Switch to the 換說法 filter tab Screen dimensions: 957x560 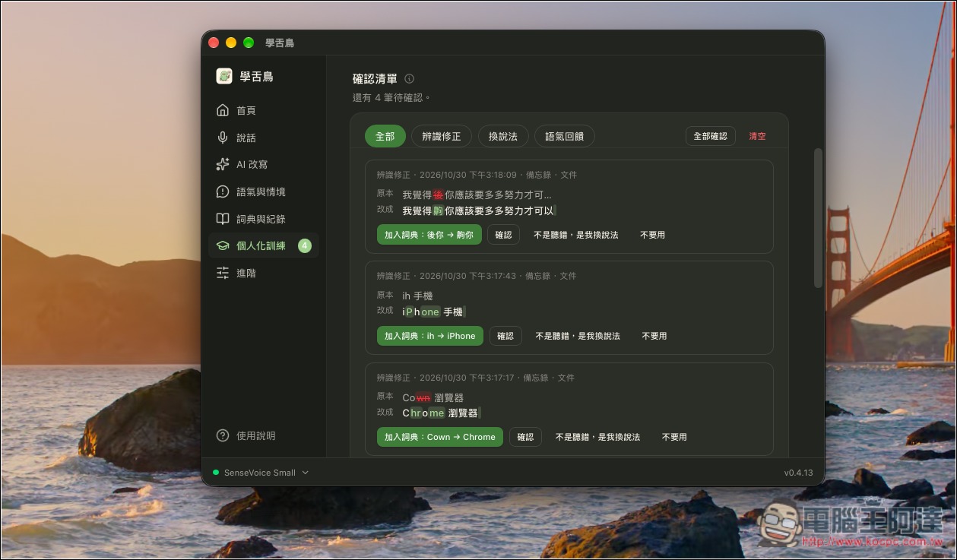tap(503, 136)
